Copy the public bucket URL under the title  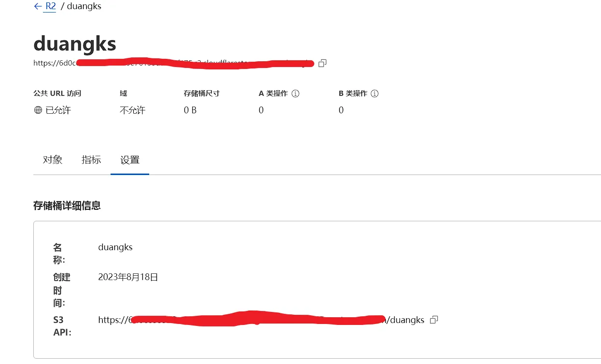pyautogui.click(x=322, y=63)
